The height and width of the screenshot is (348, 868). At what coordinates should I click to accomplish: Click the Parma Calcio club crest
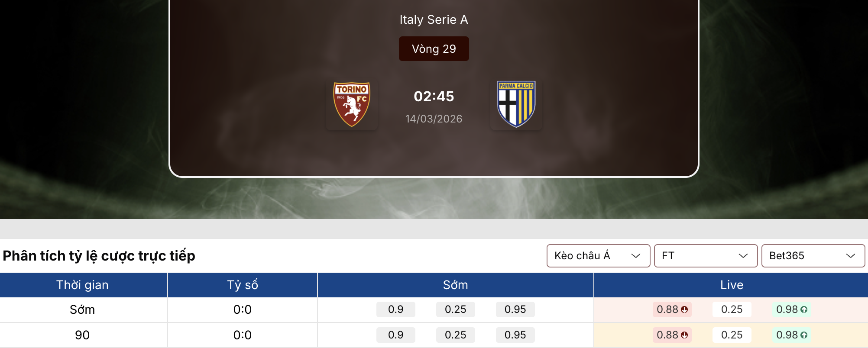516,104
